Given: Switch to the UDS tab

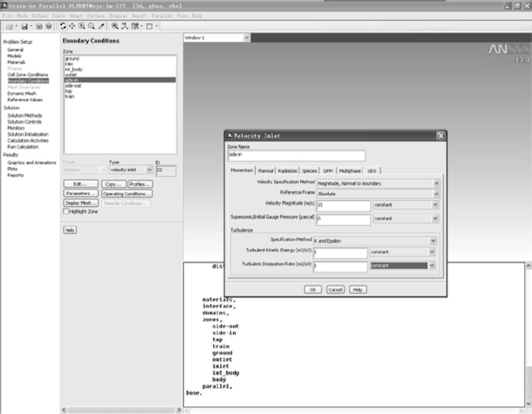Looking at the screenshot, I should tap(372, 171).
